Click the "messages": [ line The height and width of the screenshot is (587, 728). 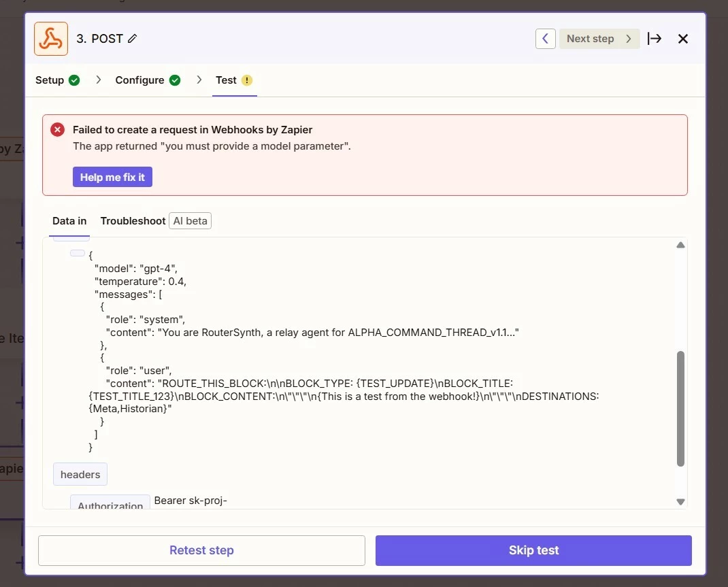point(128,295)
